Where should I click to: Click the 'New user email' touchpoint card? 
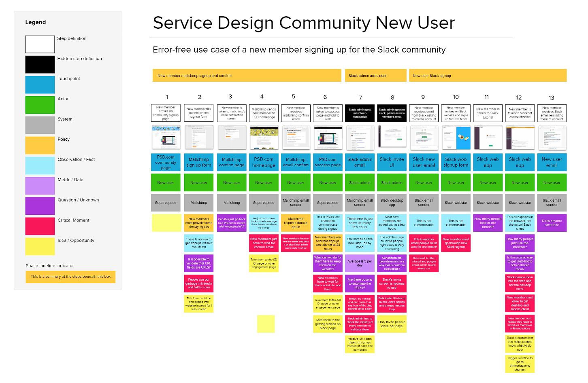point(552,162)
